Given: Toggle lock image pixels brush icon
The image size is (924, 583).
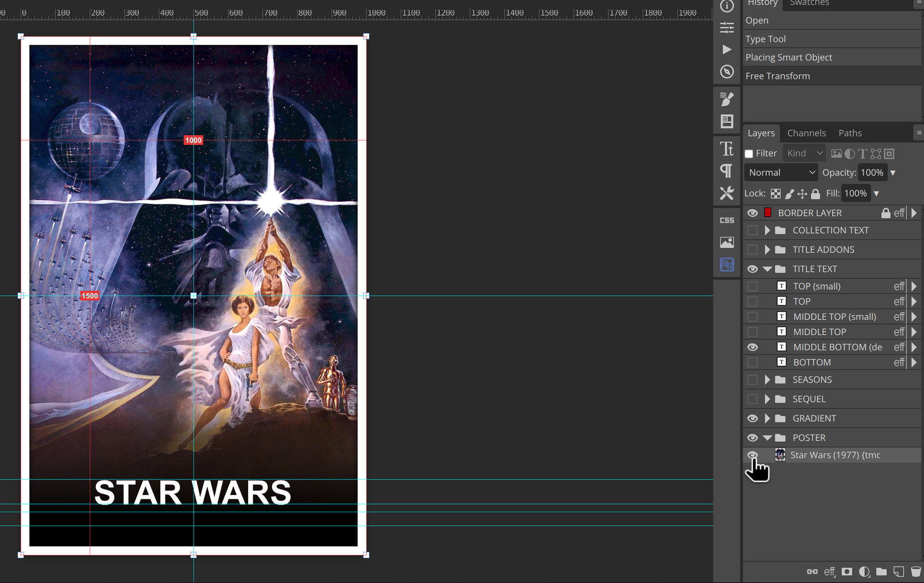Looking at the screenshot, I should (x=790, y=194).
